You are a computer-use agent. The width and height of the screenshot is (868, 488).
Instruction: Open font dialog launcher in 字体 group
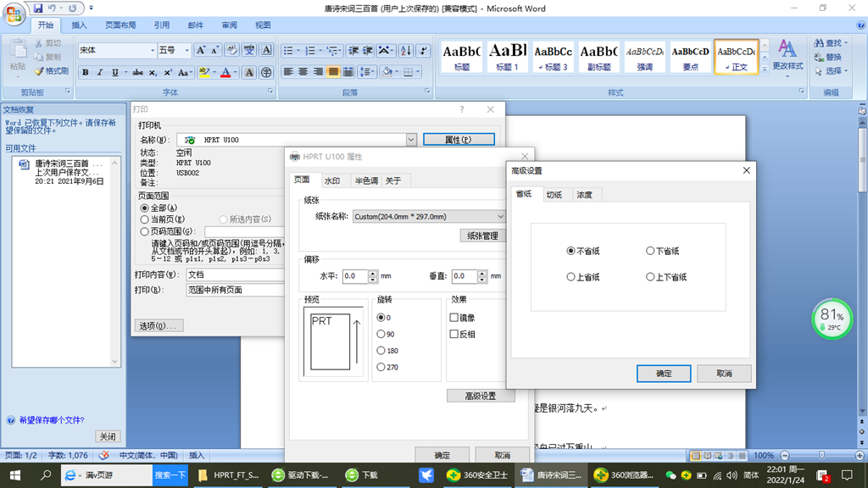[270, 91]
